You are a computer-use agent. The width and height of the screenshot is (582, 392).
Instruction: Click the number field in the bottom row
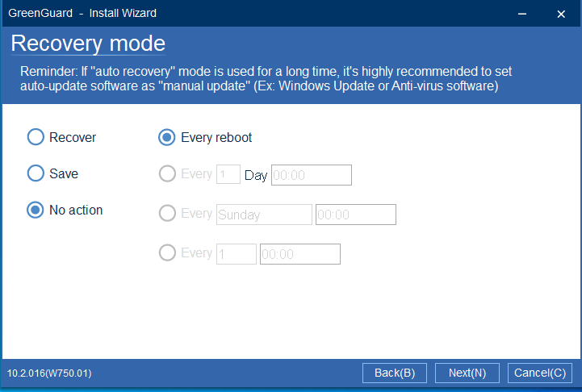(x=237, y=254)
